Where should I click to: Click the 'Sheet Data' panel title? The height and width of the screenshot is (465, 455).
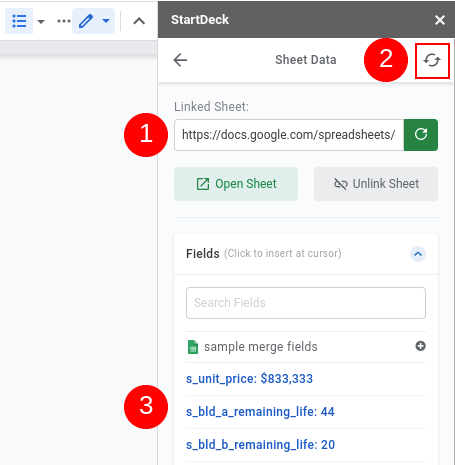click(x=306, y=60)
